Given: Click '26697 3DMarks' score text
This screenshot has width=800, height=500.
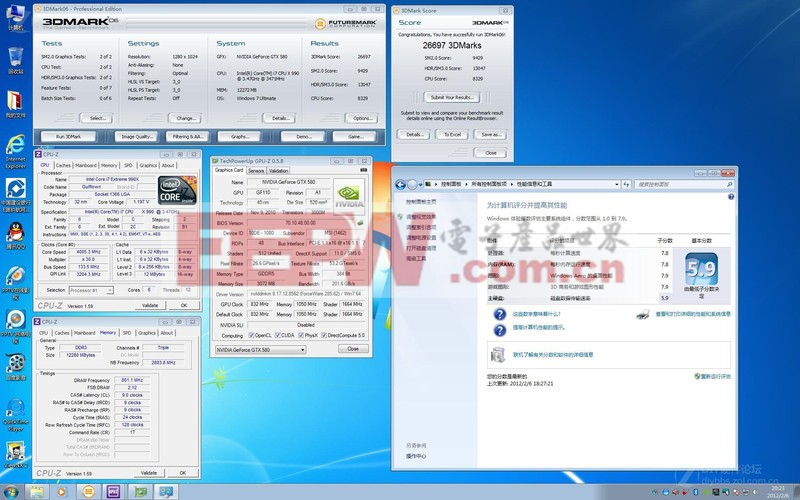Looking at the screenshot, I should point(452,45).
